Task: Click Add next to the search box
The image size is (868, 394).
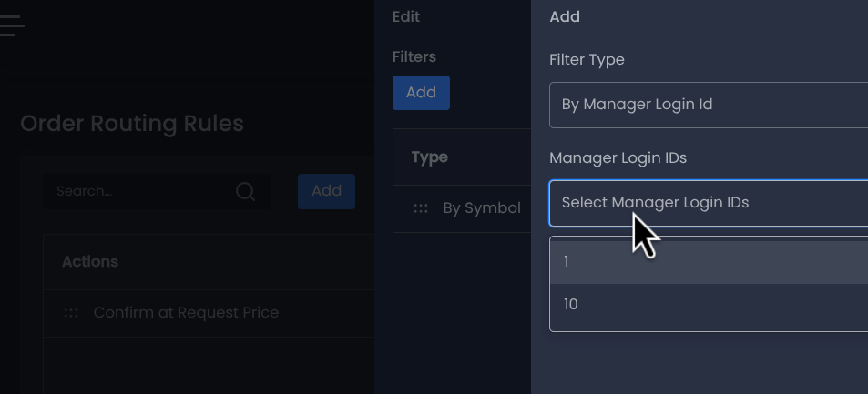Action: (326, 191)
